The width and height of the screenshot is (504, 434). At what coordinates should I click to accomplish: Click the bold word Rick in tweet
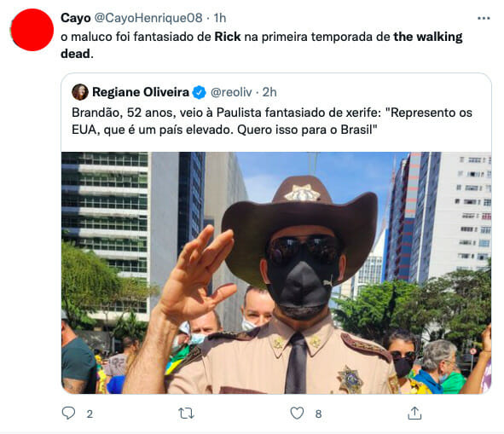point(228,37)
